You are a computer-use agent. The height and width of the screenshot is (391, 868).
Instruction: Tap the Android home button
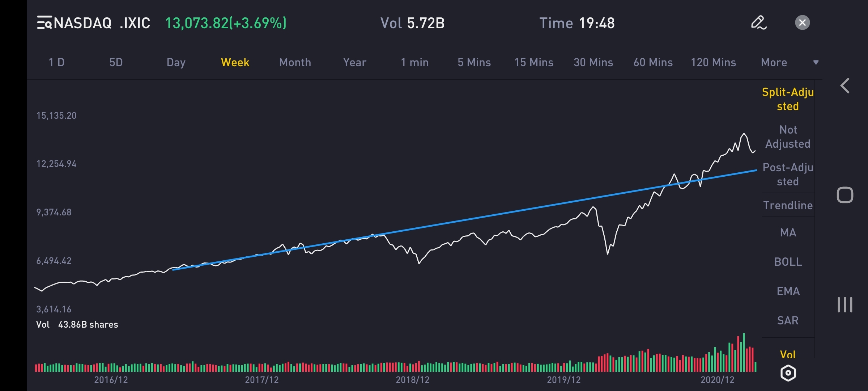coord(845,195)
